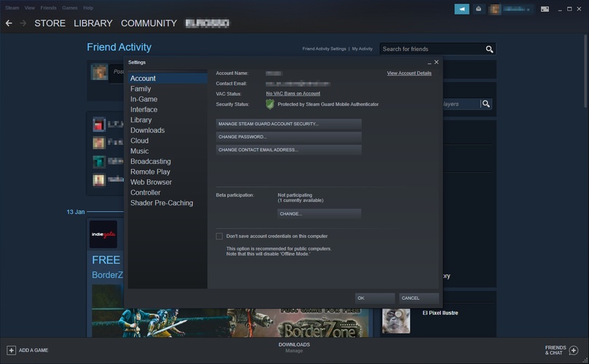Click Change Password button
Screen dimensions: 589x364
pyautogui.click(x=288, y=137)
